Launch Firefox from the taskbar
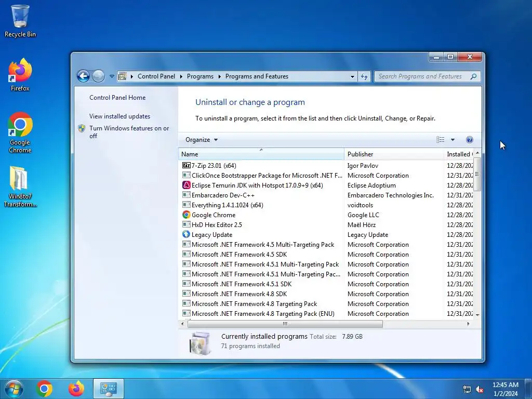The width and height of the screenshot is (532, 399). tap(76, 389)
